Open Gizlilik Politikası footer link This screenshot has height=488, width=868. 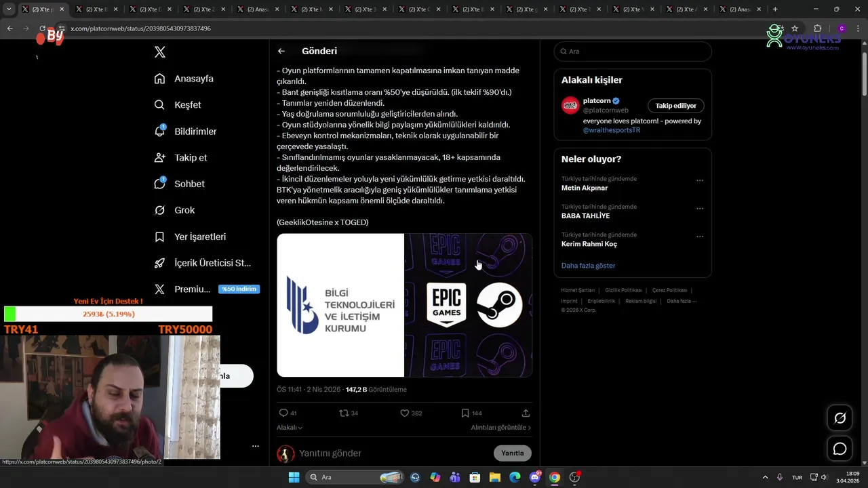point(623,290)
